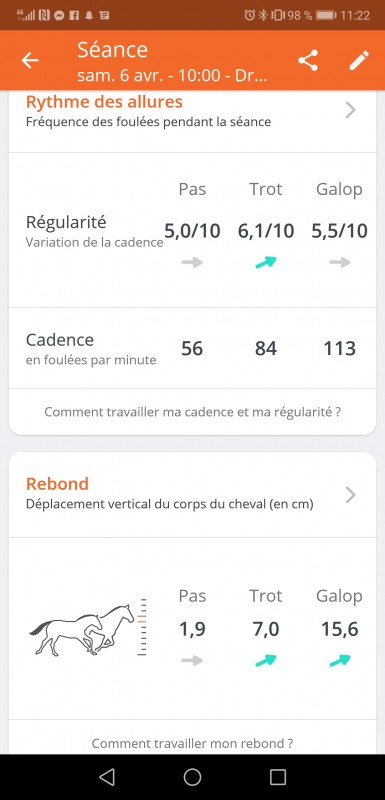Tap the green Trot regularity trend arrow
The image size is (385, 800).
click(266, 262)
